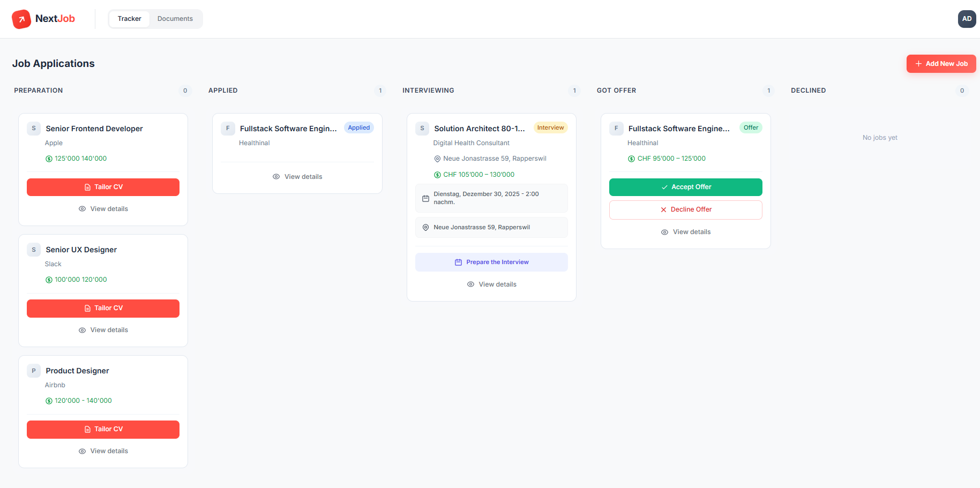
Task: Open the AD user avatar menu
Action: [967, 19]
